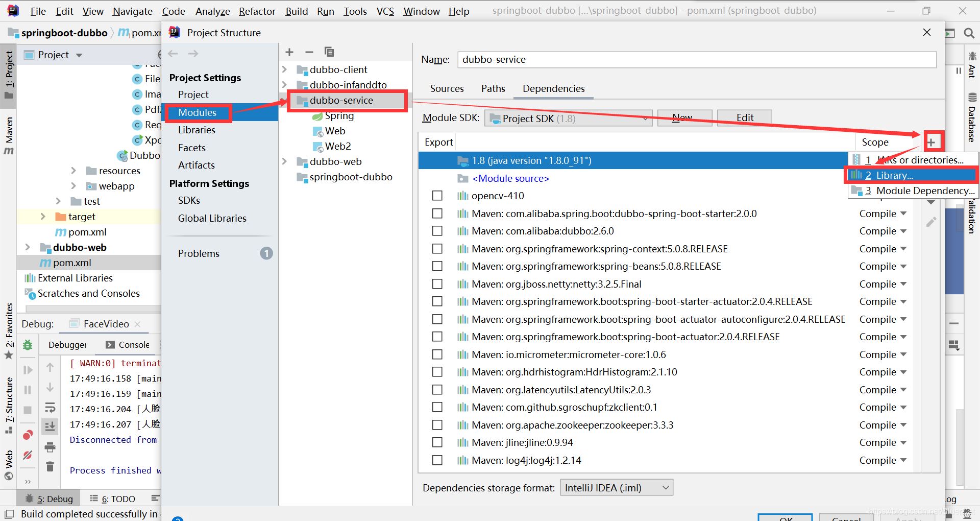Screen dimensions: 980x521
Task: Click the clear console trash icon
Action: point(50,466)
